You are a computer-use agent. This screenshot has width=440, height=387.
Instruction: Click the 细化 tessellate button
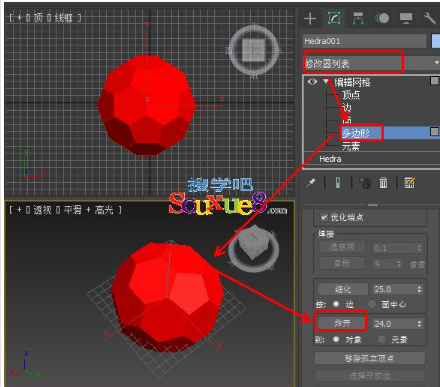click(343, 289)
